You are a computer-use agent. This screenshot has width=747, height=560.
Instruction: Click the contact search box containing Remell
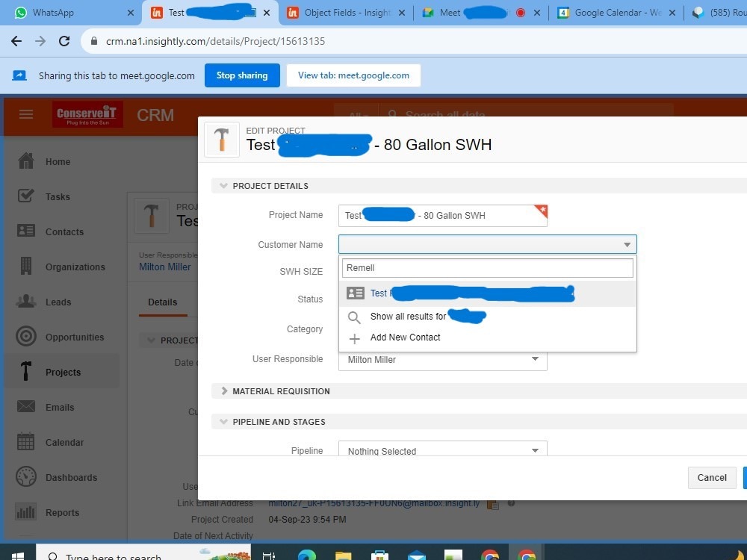pos(487,267)
